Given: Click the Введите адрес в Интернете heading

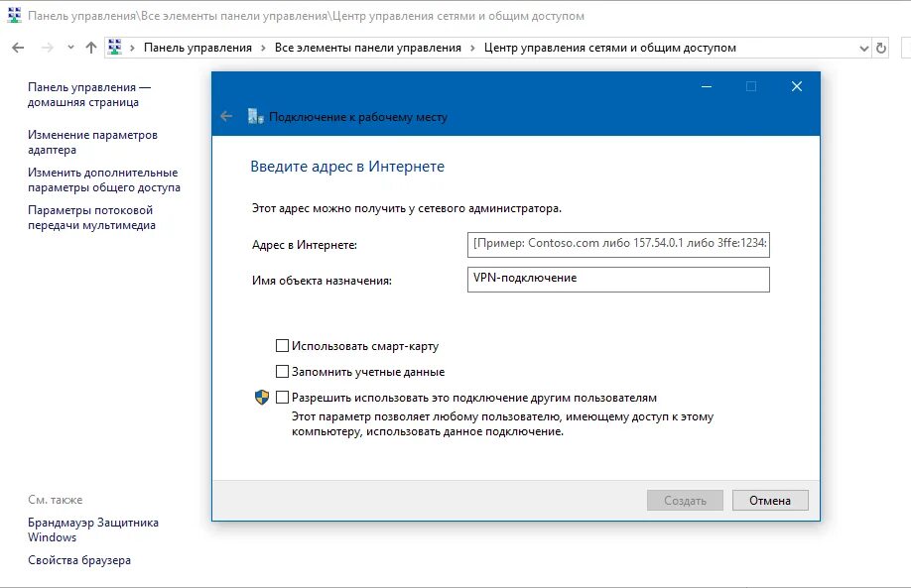Looking at the screenshot, I should click(347, 167).
